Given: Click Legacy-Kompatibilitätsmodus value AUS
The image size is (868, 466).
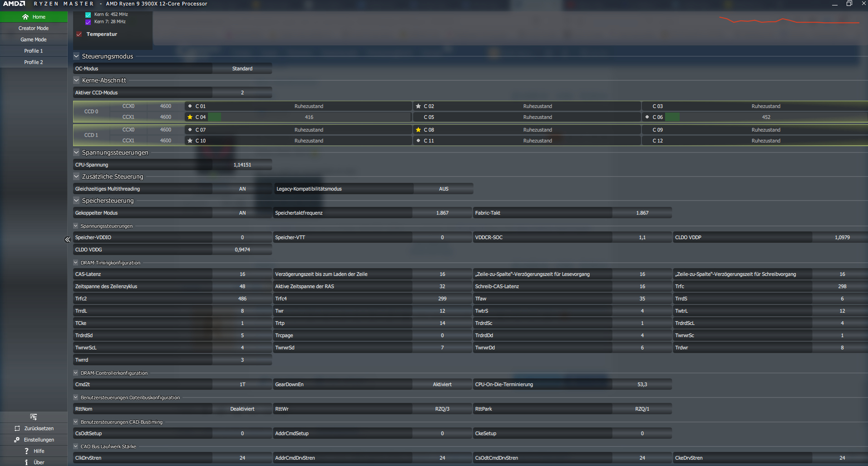Looking at the screenshot, I should click(444, 189).
